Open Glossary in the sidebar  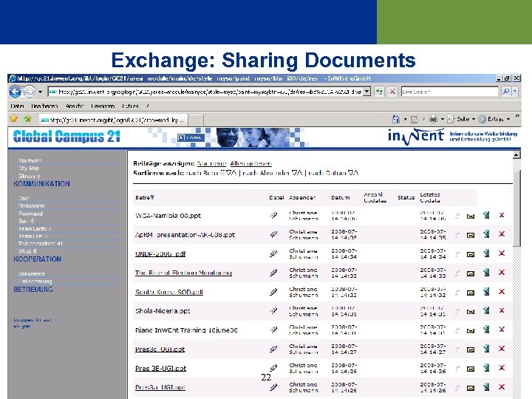click(x=29, y=176)
